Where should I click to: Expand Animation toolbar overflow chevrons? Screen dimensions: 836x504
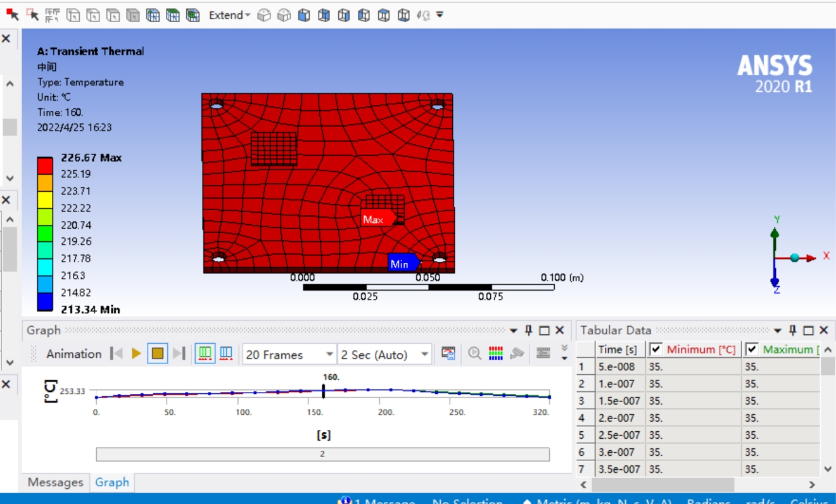tap(564, 353)
